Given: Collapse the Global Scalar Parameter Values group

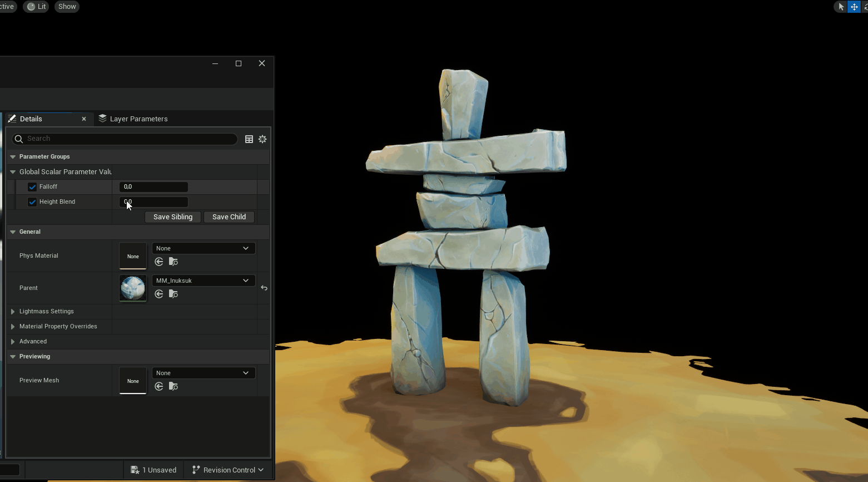Looking at the screenshot, I should (12, 171).
